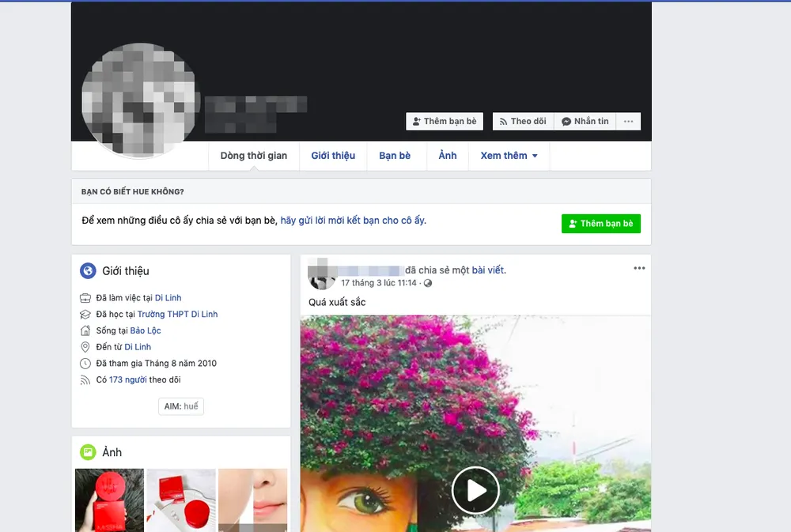Click the message bubble icon in Nhắn tin button
The width and height of the screenshot is (791, 532).
[566, 121]
